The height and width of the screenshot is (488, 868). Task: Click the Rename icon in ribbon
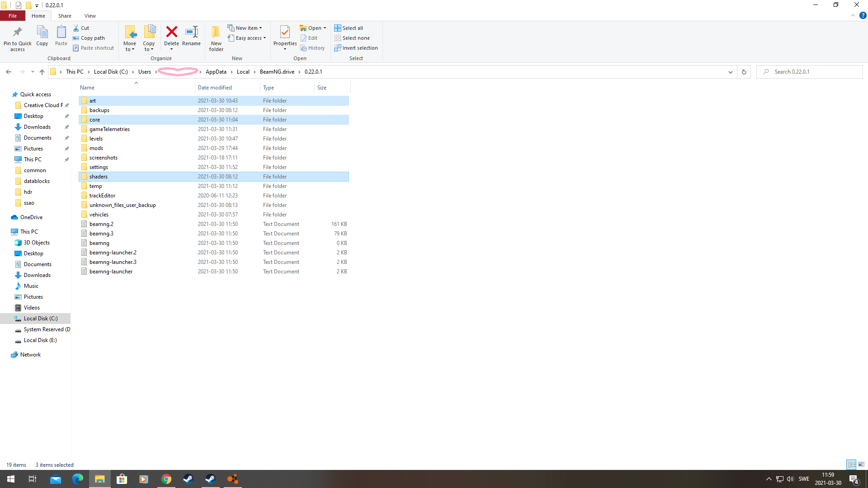point(191,32)
